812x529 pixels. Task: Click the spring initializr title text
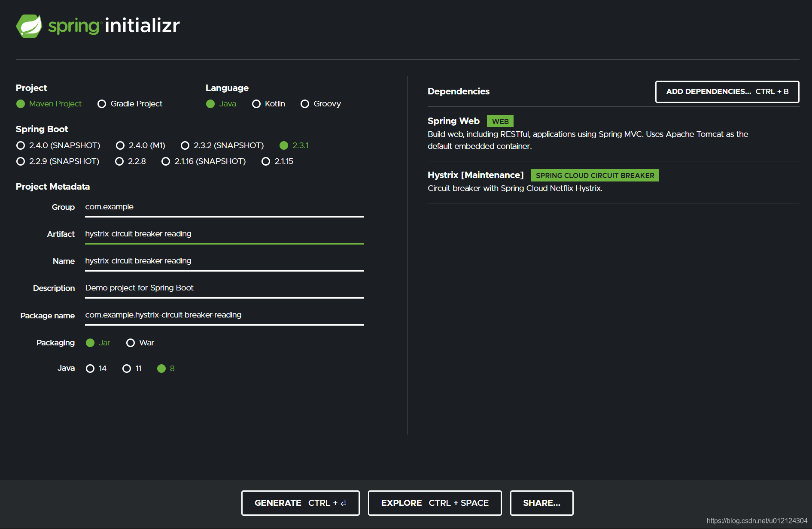coord(114,26)
